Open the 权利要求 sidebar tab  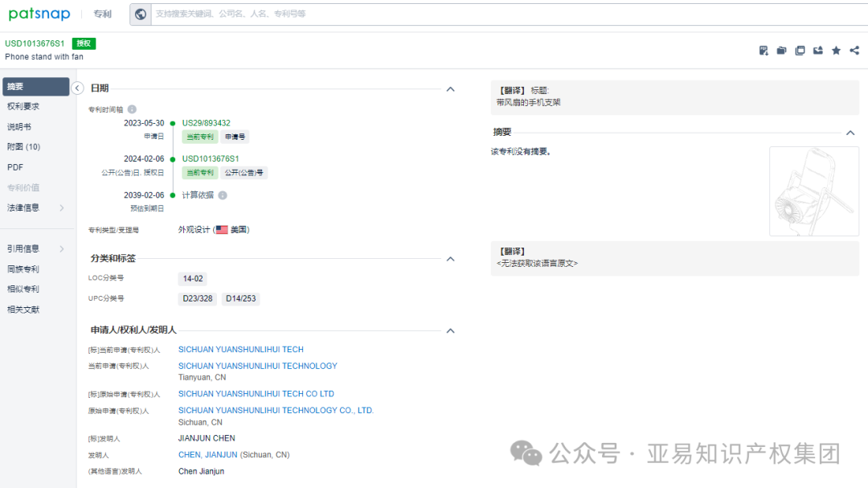point(23,106)
